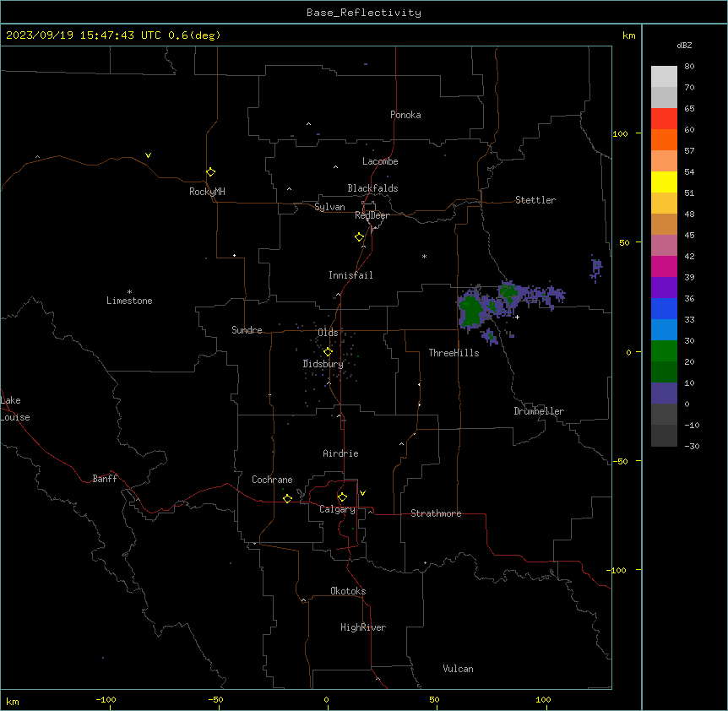Click the yellow V marker northwest of RockyMH
The height and width of the screenshot is (711, 728).
pos(148,155)
